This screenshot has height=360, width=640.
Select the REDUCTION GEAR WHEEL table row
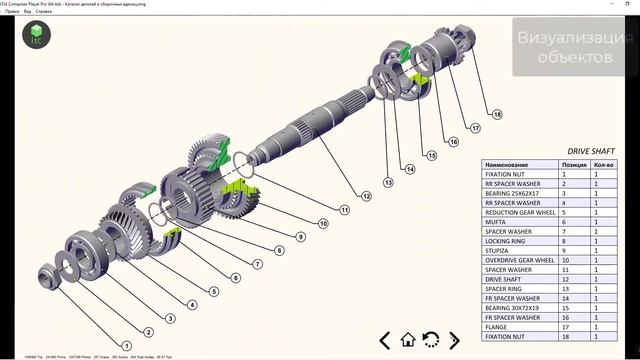tap(549, 213)
